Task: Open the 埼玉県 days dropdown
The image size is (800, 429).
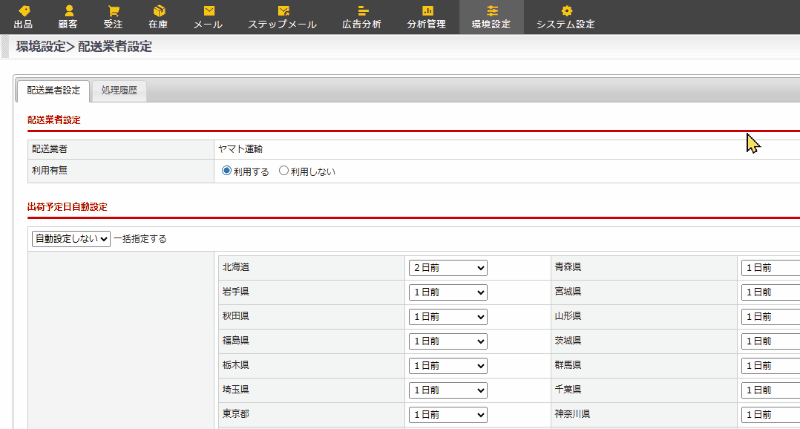Action: [448, 390]
